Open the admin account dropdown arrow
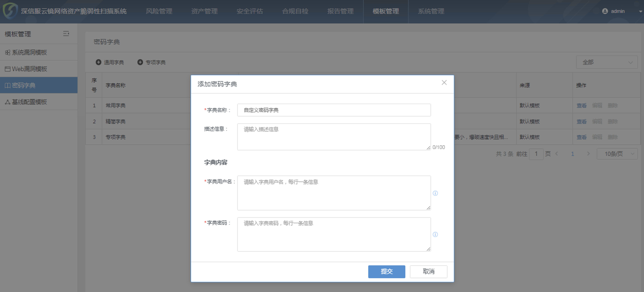The width and height of the screenshot is (644, 292). coord(640,11)
